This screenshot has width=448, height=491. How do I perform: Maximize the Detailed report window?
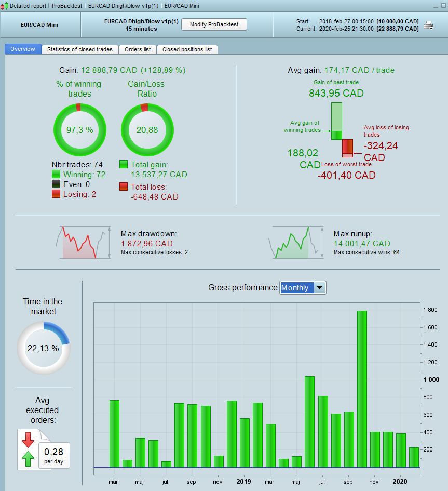[x=444, y=6]
